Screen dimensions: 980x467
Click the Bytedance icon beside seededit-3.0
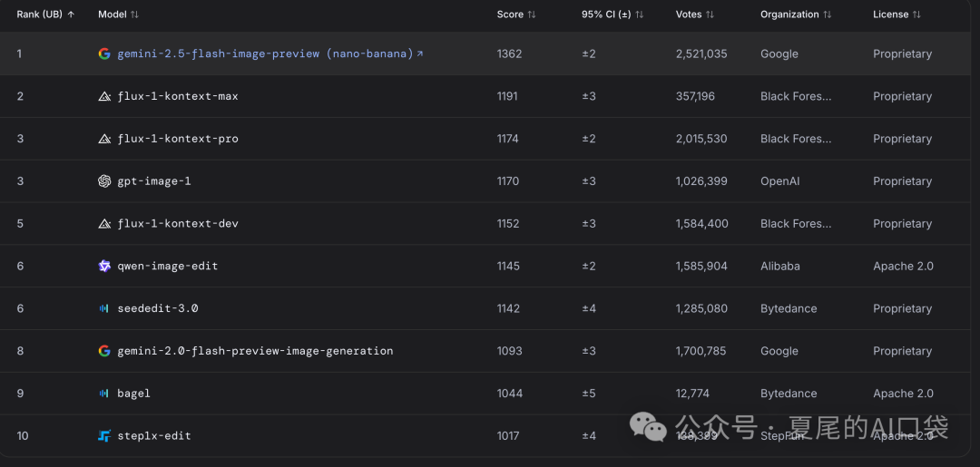pyautogui.click(x=104, y=308)
